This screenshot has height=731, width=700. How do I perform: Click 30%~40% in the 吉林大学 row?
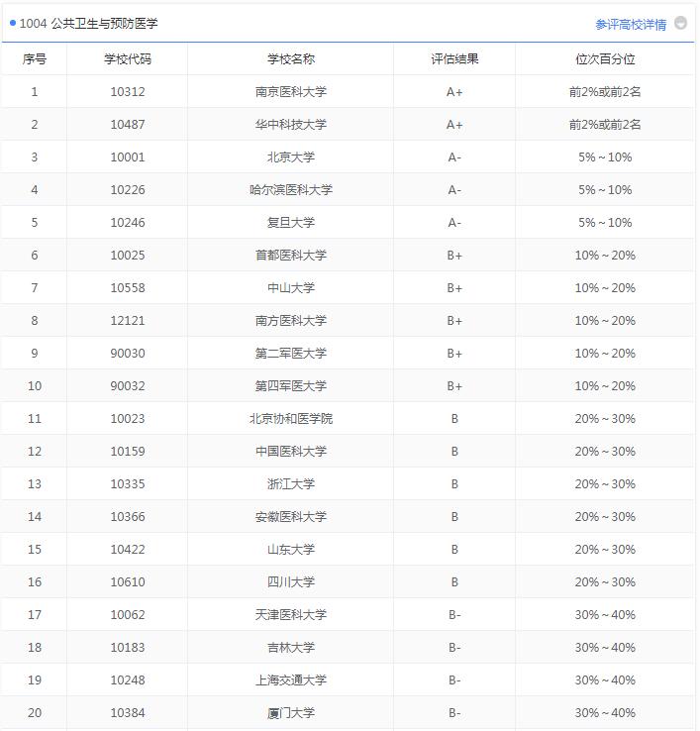point(605,647)
